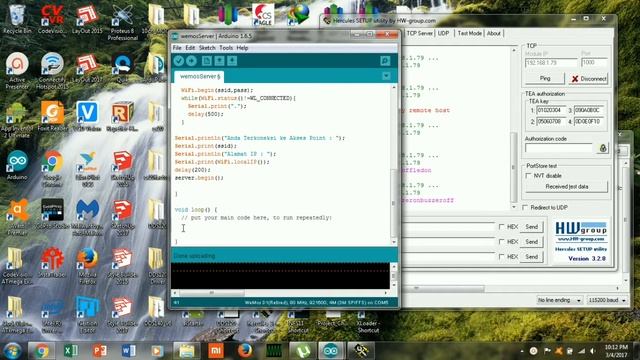640x360 pixels.
Task: Check the second HEX checkbox in Hercules
Action: coord(501,242)
